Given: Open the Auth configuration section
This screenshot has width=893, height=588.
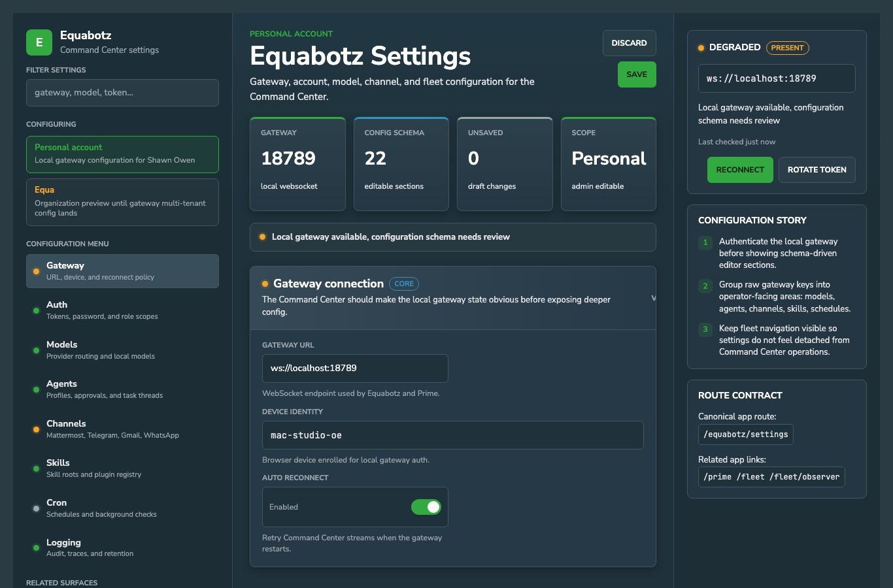Looking at the screenshot, I should 122,310.
